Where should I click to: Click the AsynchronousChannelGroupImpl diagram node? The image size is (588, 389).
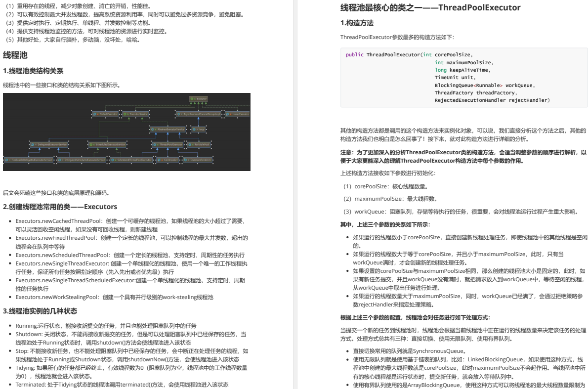199,114
